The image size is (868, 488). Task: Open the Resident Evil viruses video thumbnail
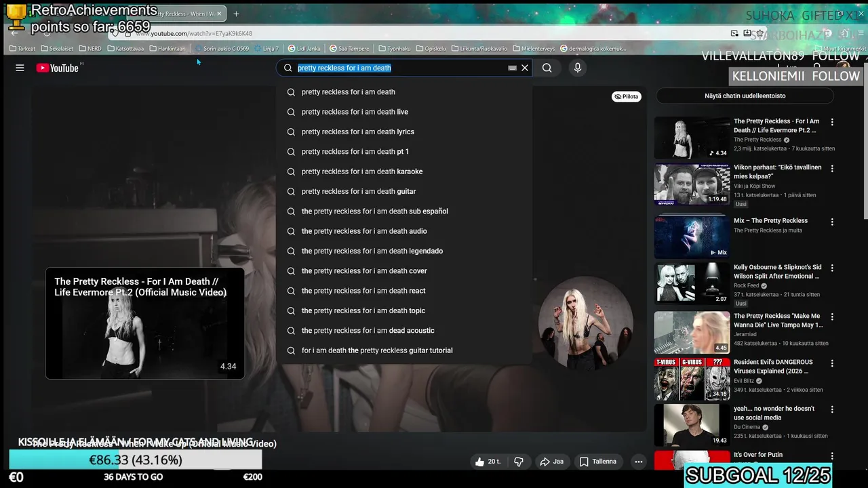click(692, 380)
